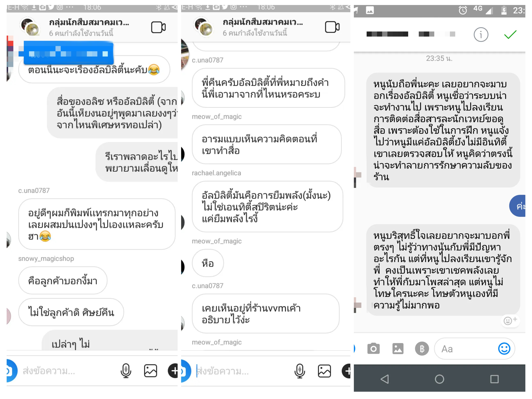This screenshot has width=532, height=399.
Task: Tap the Baht payment icon
Action: (422, 348)
